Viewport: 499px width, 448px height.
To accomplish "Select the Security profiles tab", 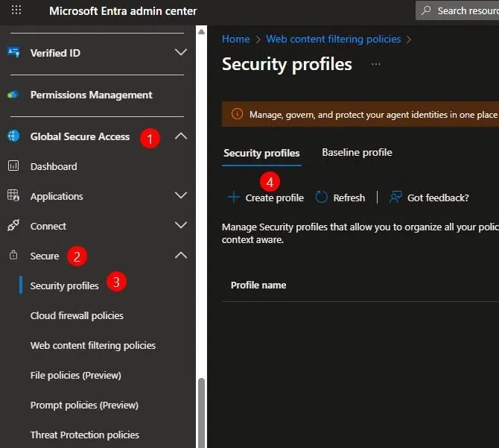I will point(261,153).
